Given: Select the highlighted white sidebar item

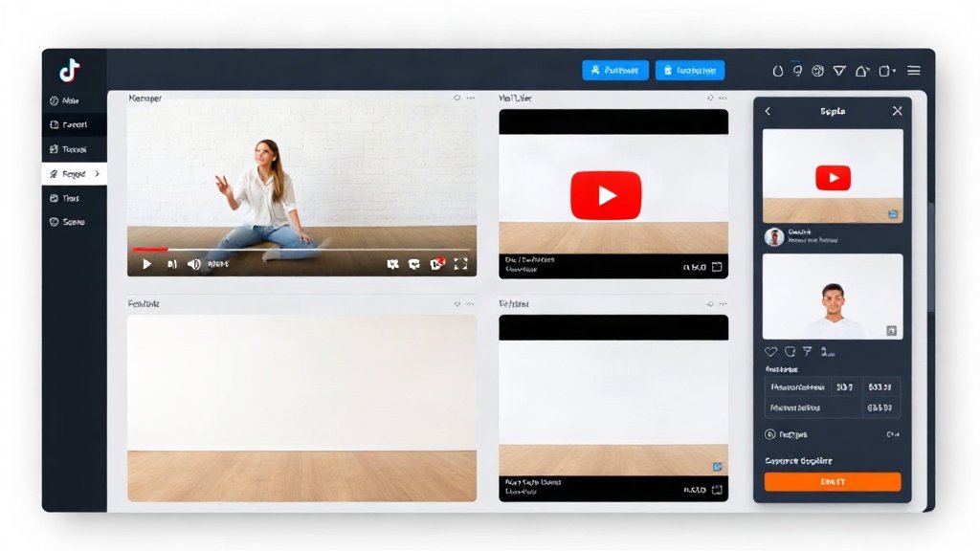Looking at the screenshot, I should pos(75,174).
